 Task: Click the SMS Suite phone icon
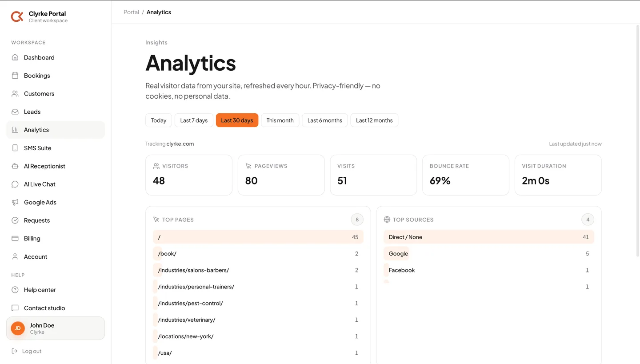15,148
